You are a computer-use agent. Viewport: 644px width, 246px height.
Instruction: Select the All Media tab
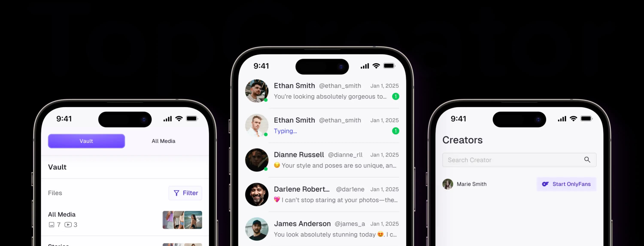163,141
